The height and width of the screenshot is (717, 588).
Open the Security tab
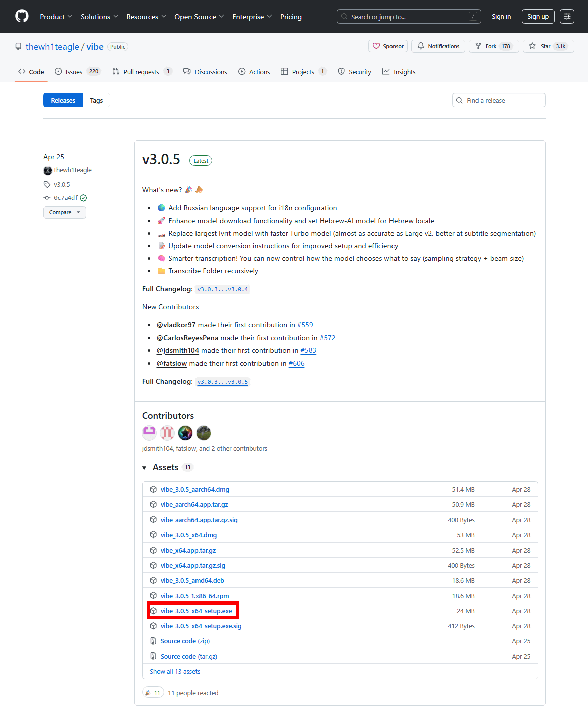coord(355,72)
